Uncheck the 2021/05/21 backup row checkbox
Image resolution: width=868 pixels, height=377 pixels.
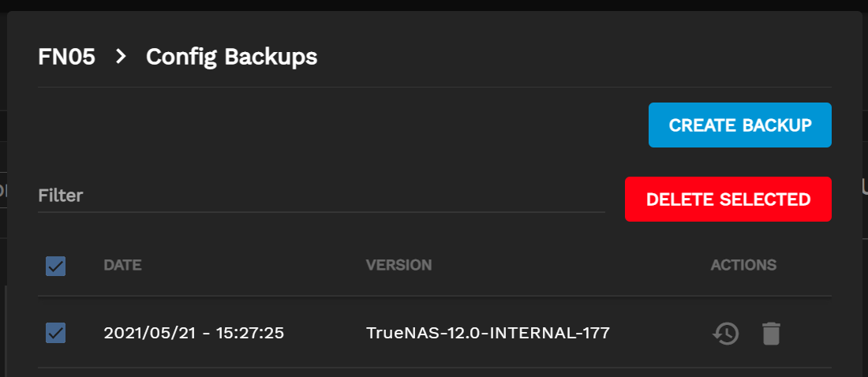click(x=56, y=334)
